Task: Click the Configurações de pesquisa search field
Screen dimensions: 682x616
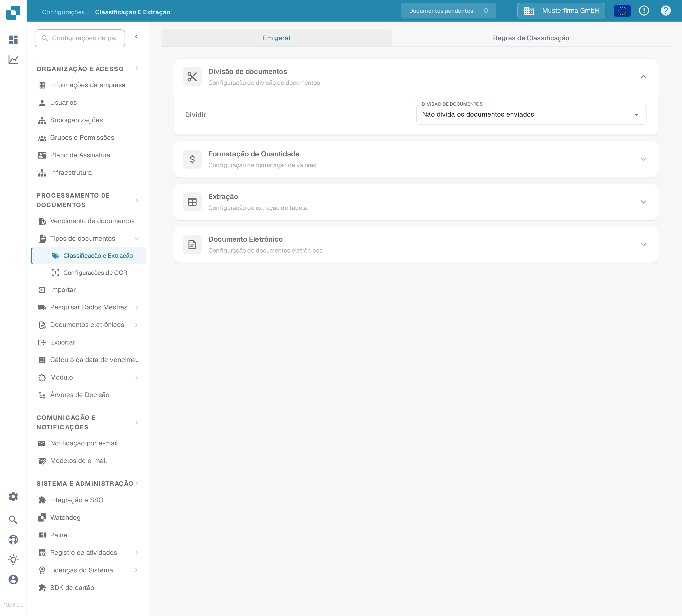Action: click(x=80, y=38)
